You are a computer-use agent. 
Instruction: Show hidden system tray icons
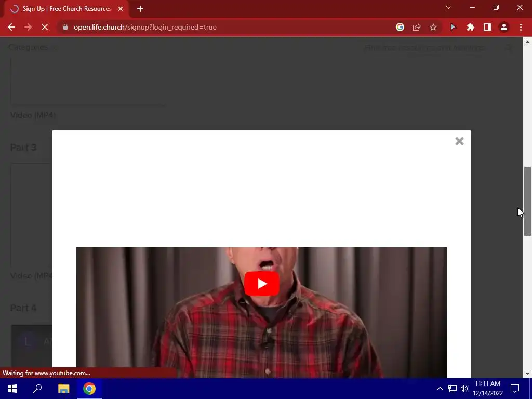(440, 389)
